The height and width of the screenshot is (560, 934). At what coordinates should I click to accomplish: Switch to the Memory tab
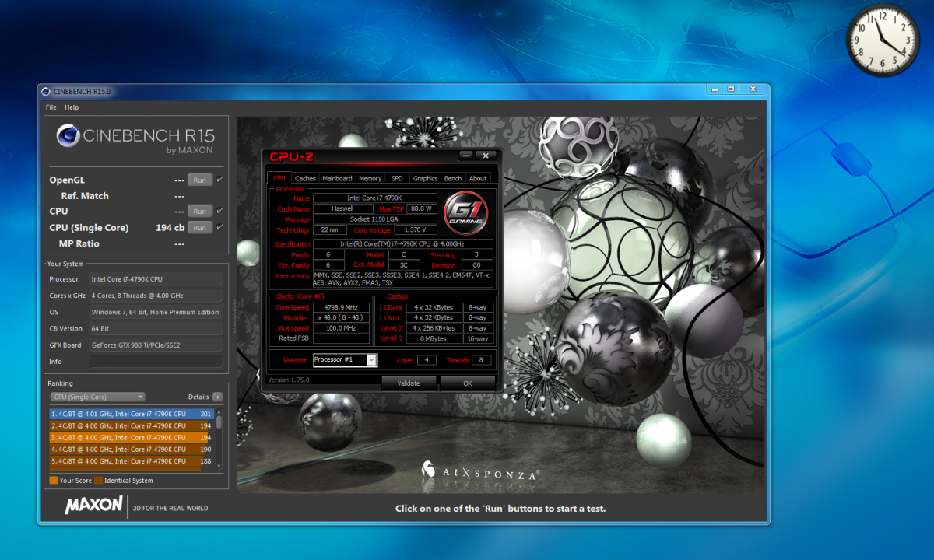(x=370, y=178)
